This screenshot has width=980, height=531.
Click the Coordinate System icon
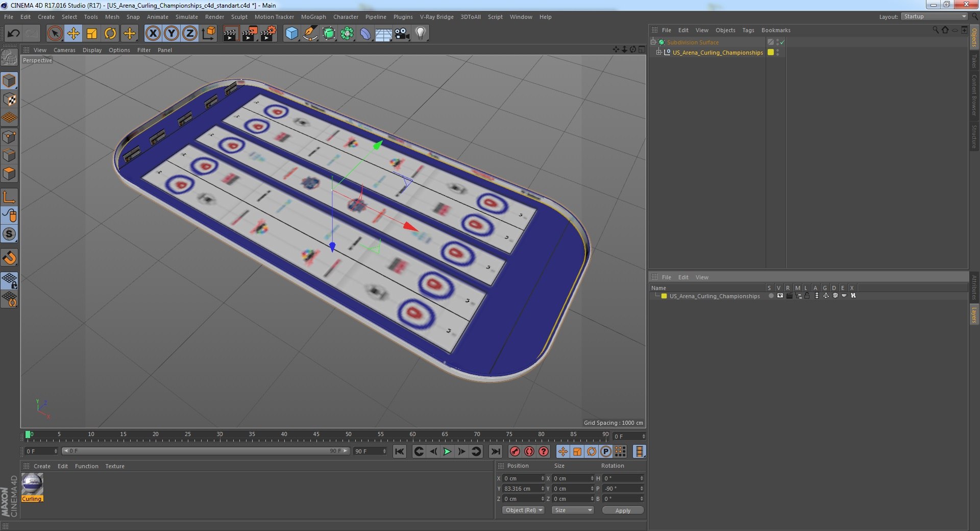click(208, 34)
